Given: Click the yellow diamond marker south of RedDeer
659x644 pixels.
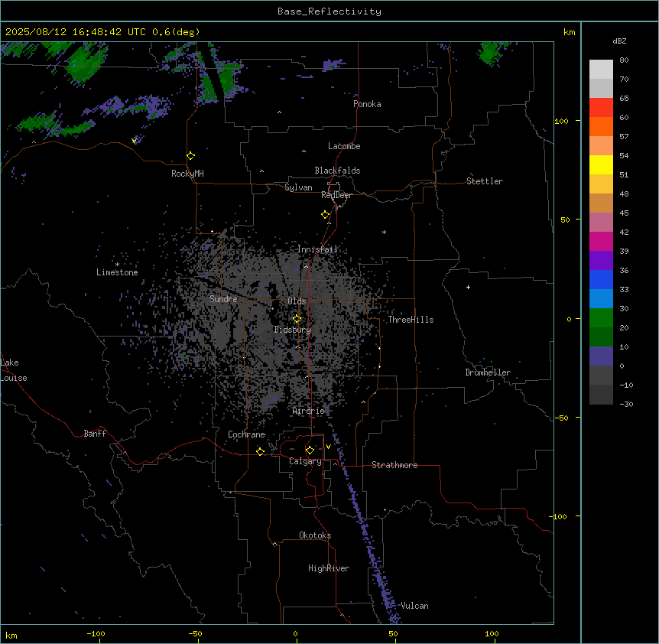Looking at the screenshot, I should pos(325,214).
